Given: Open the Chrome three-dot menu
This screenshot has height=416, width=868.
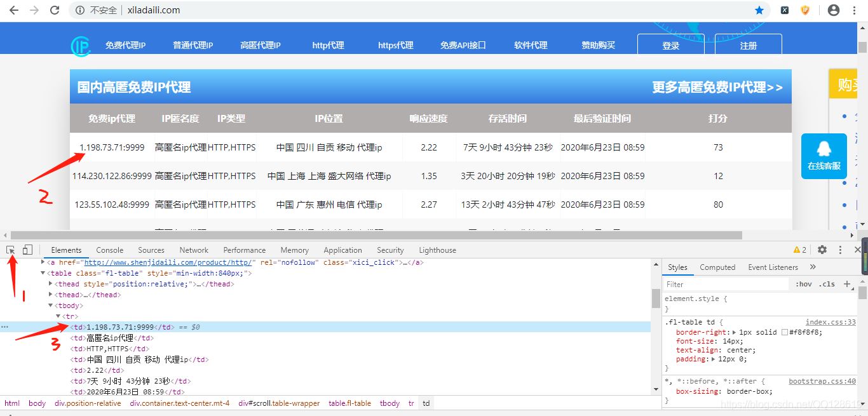Looking at the screenshot, I should pos(855,10).
